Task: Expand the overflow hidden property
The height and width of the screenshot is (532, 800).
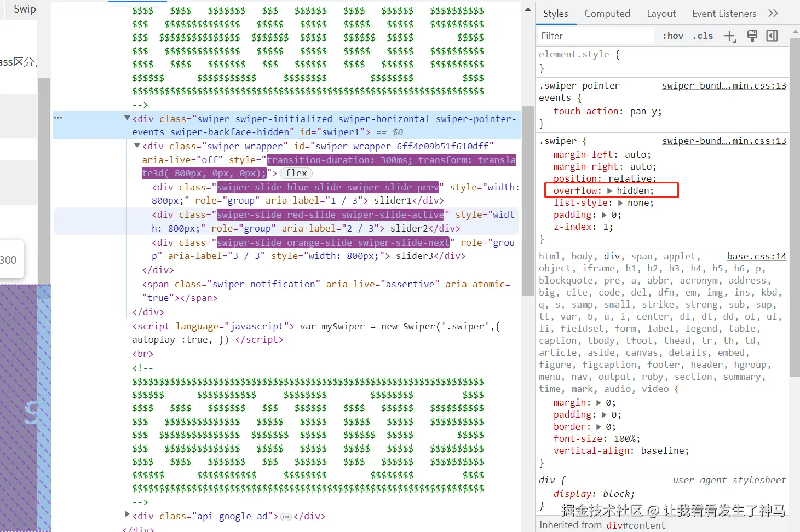Action: click(x=609, y=191)
